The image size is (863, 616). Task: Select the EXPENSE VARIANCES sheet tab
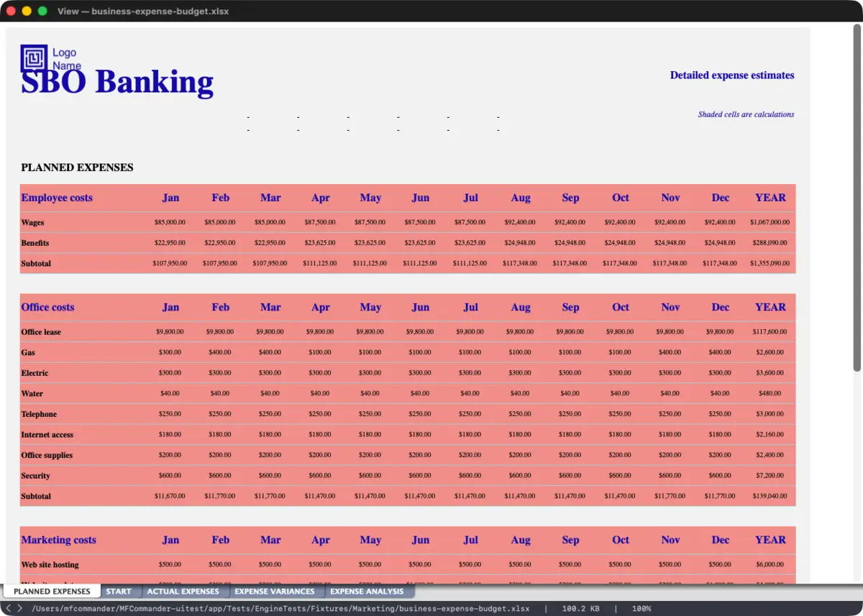coord(275,592)
